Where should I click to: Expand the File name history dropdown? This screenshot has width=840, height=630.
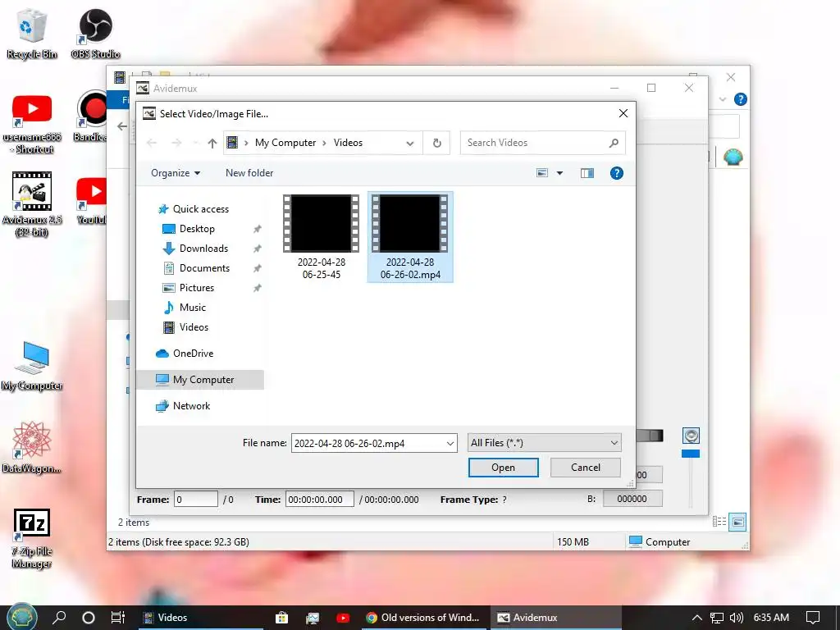point(450,444)
